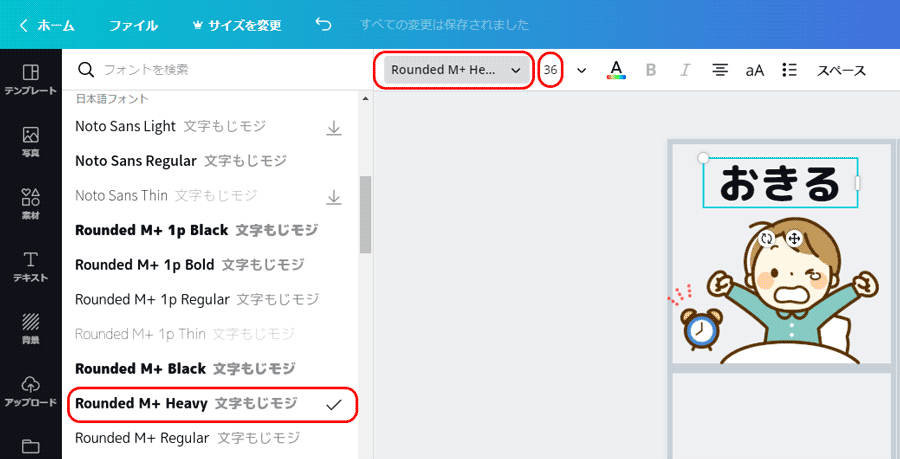Select Rounded M+ Heavy font
Viewport: 900px width, 459px height.
point(210,403)
